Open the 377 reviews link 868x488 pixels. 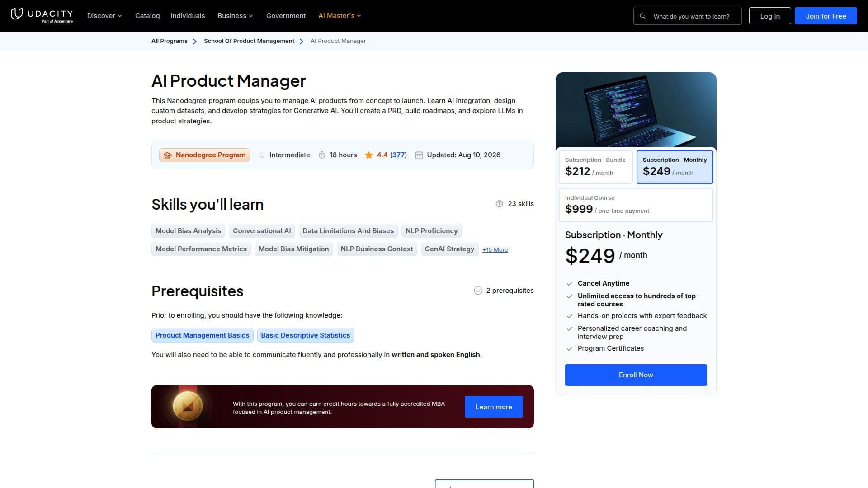[398, 155]
